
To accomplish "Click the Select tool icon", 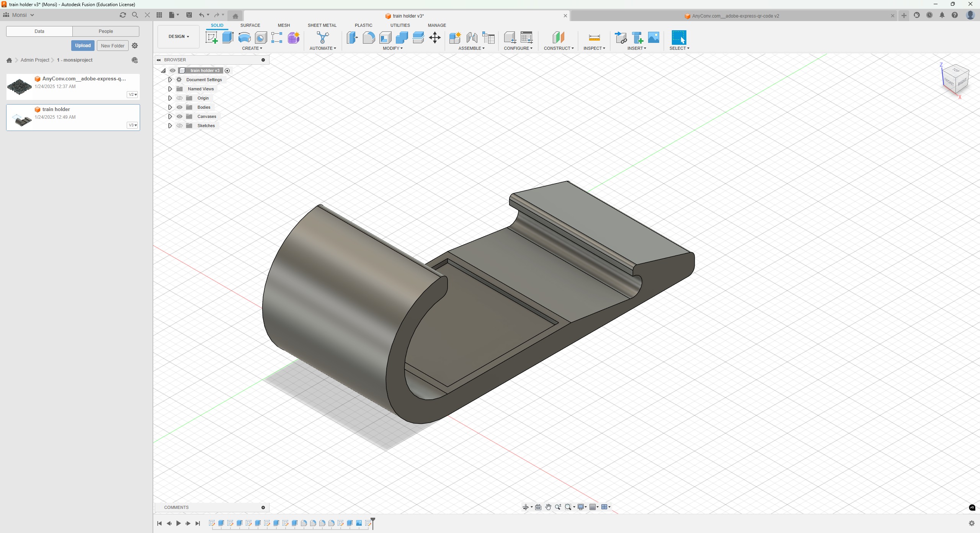I will point(679,38).
